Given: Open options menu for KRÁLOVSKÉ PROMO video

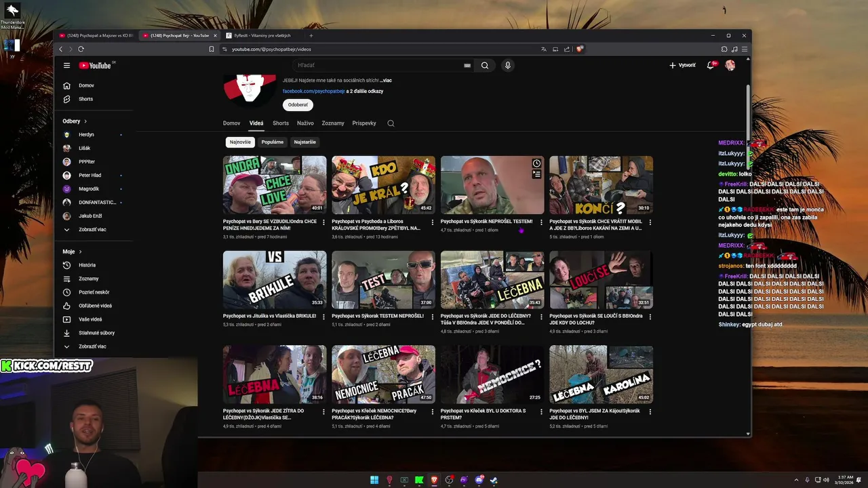Looking at the screenshot, I should point(432,222).
